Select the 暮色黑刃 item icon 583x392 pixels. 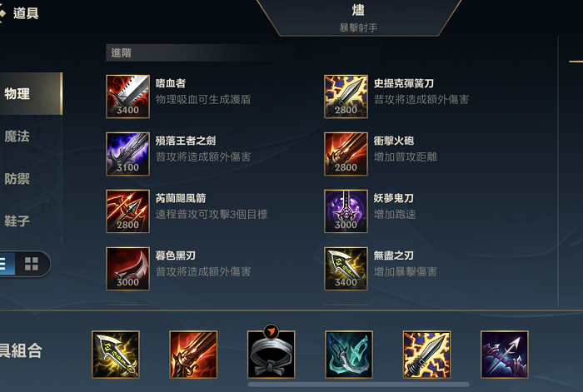127,269
